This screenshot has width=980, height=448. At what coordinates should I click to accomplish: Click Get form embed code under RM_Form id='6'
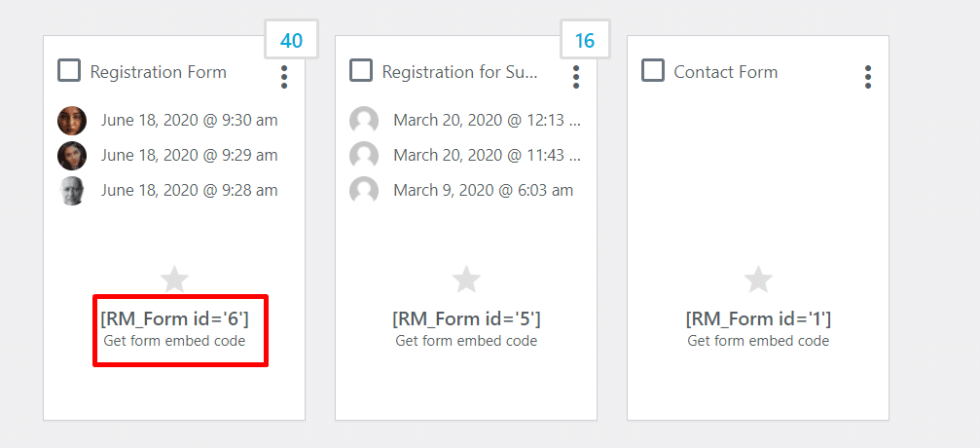pos(175,341)
